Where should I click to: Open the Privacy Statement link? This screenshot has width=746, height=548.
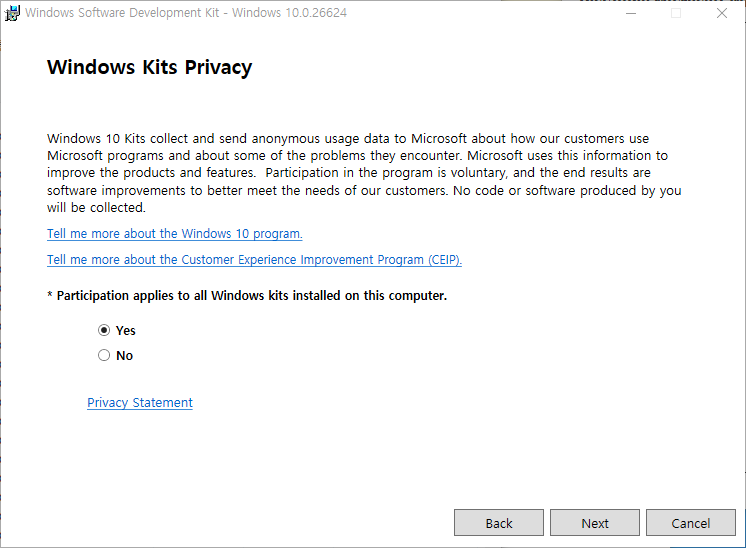pos(140,403)
